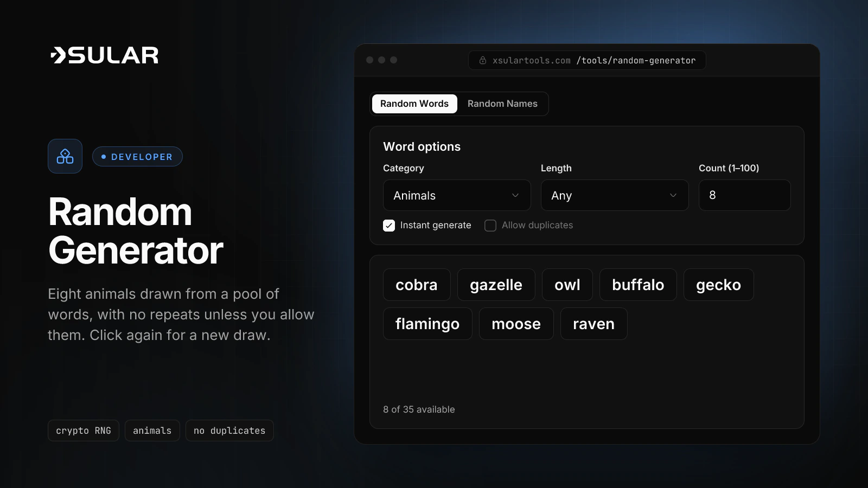Click the browser address bar URL
868x488 pixels.
tap(587, 60)
